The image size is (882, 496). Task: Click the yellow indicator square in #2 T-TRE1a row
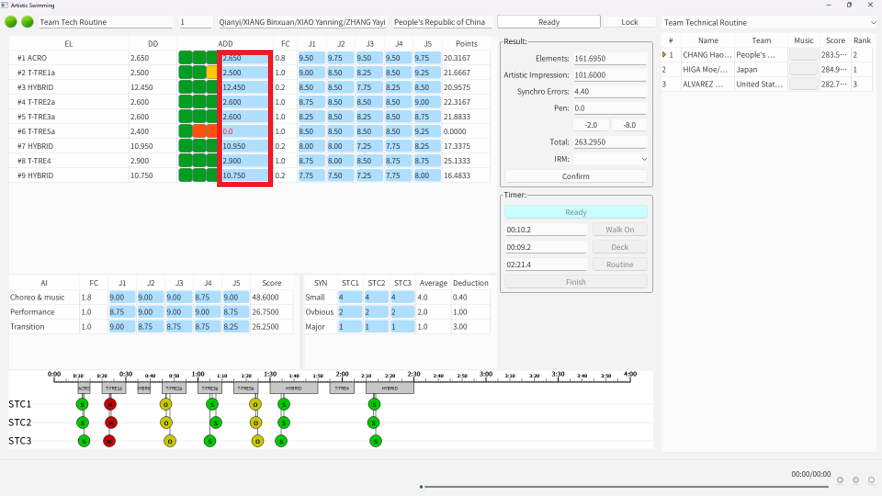(212, 73)
